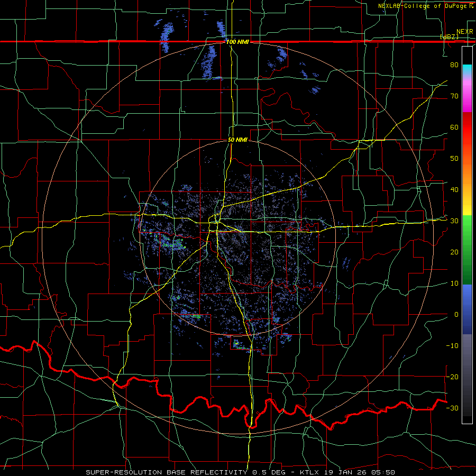Click the 60 value on dBZ scale

454,127
